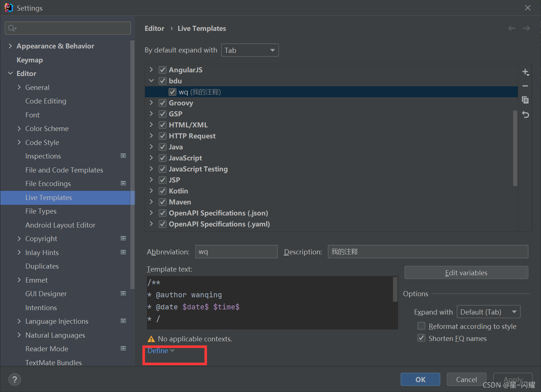Click the template list vertical scrollbar
The height and width of the screenshot is (392, 541).
(515, 148)
